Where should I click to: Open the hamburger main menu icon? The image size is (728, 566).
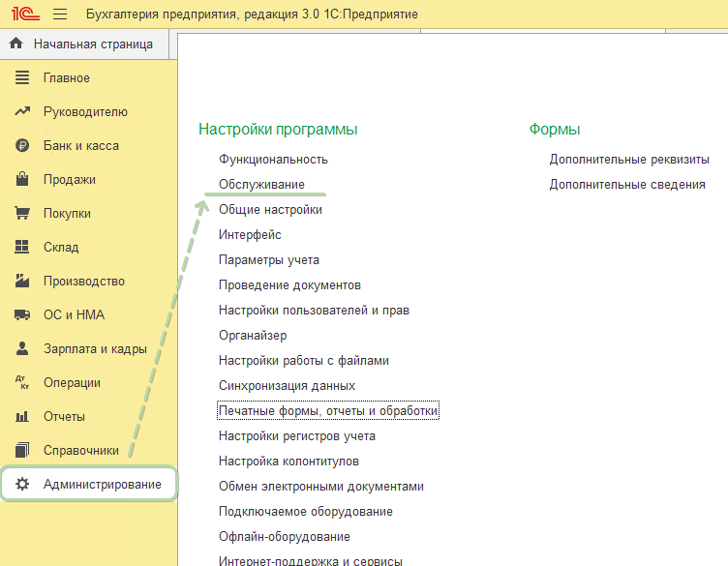60,14
